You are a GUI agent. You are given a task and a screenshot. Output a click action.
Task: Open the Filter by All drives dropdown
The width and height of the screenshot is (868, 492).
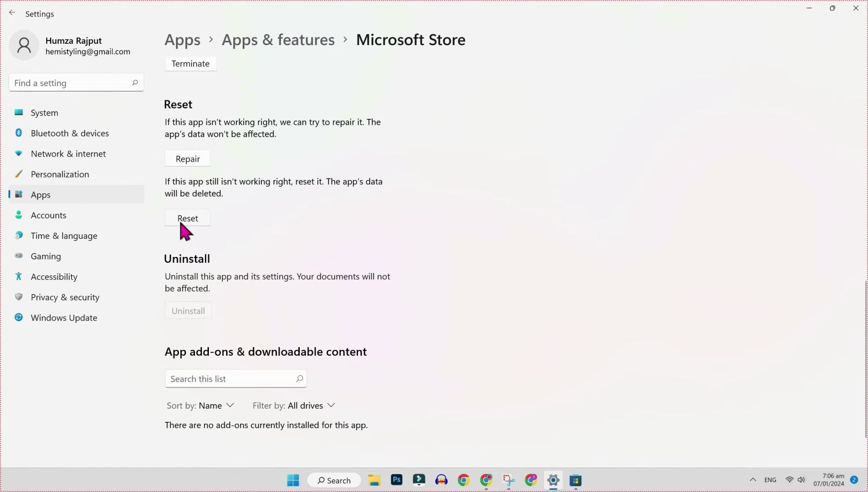click(x=294, y=406)
